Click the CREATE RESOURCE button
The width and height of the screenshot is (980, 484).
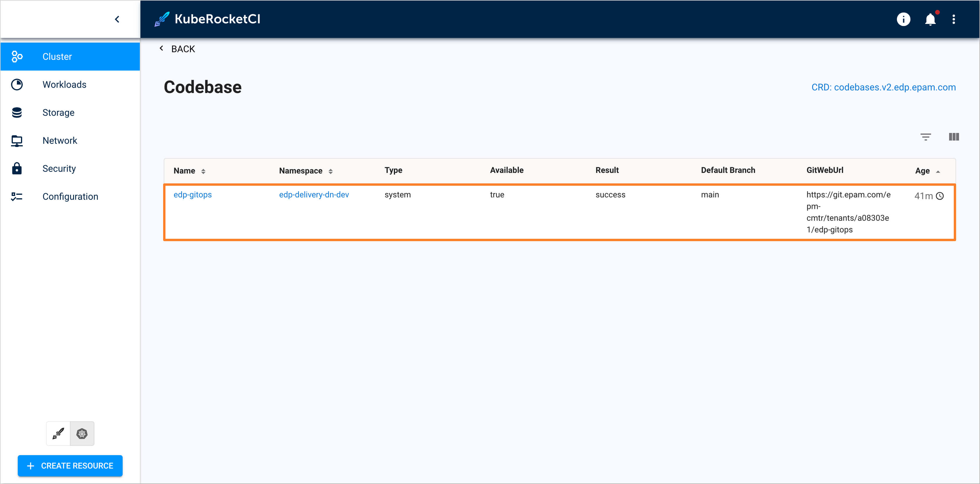coord(70,466)
